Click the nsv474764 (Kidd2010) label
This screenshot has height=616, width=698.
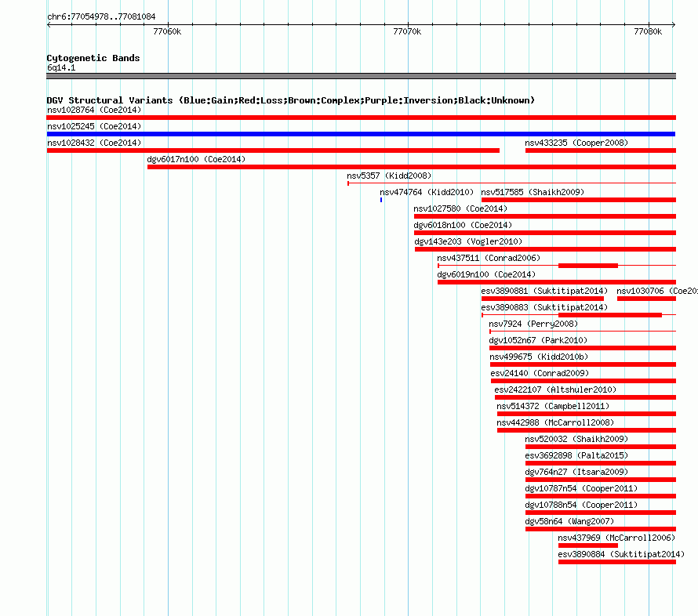(x=427, y=192)
